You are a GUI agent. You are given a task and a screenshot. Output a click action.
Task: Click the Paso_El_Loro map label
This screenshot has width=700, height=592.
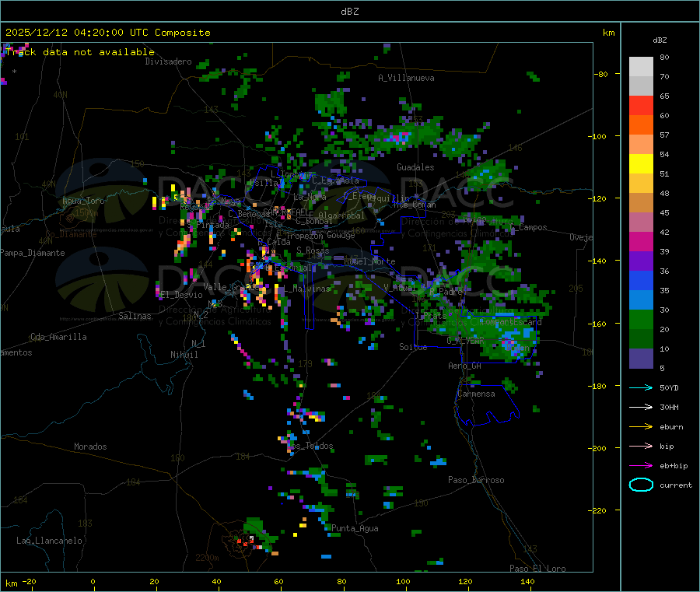click(x=537, y=569)
